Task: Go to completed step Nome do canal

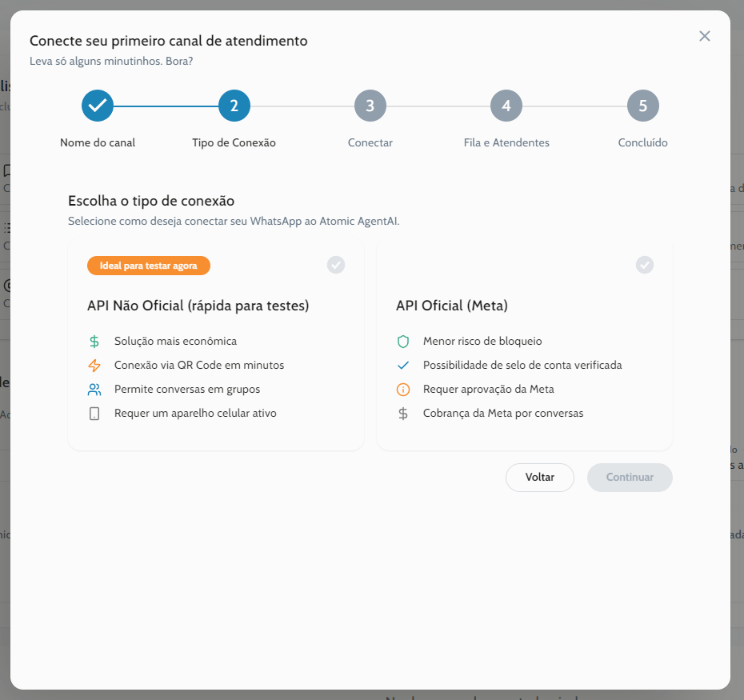Action: click(x=98, y=106)
